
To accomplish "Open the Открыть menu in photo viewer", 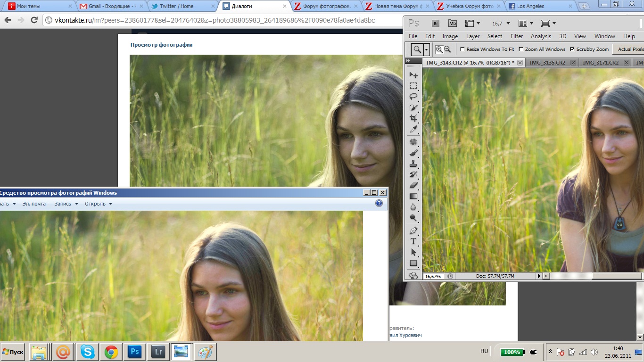I will tap(98, 204).
